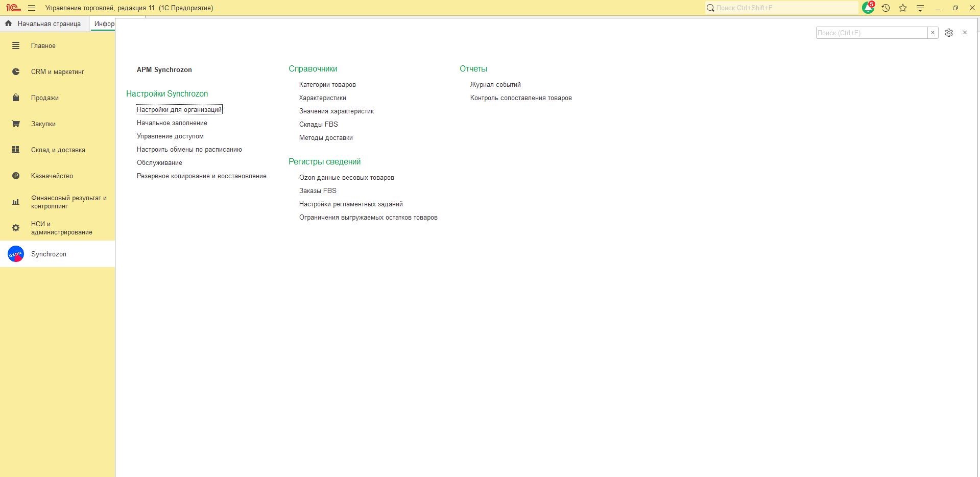Open notifications bell with badge 5
The image size is (980, 477).
(868, 8)
